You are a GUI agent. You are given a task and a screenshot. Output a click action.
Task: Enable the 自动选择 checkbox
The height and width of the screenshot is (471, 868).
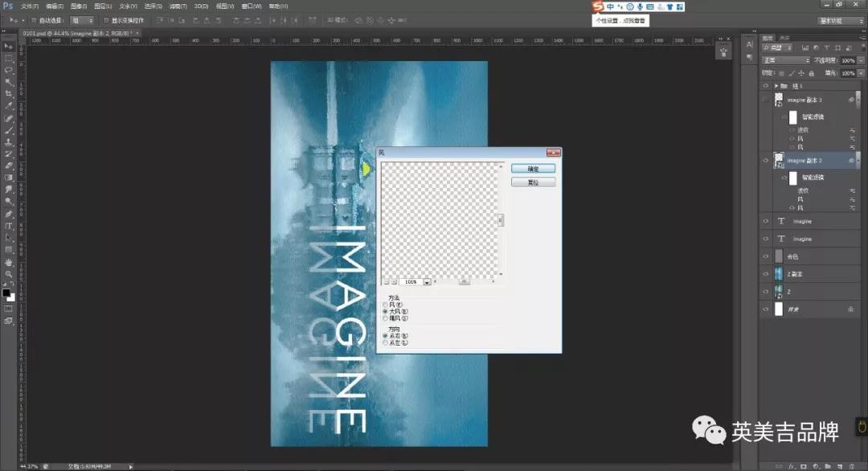coord(34,20)
